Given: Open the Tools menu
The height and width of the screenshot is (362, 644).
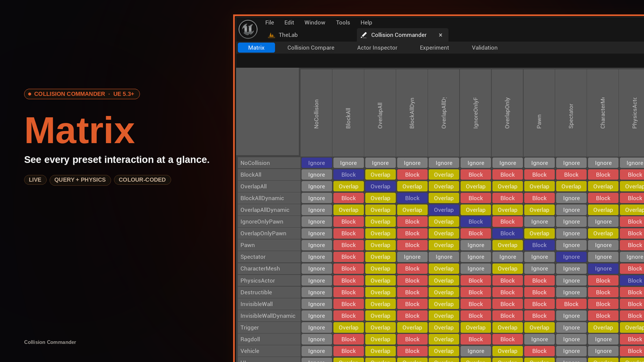Looking at the screenshot, I should point(343,23).
